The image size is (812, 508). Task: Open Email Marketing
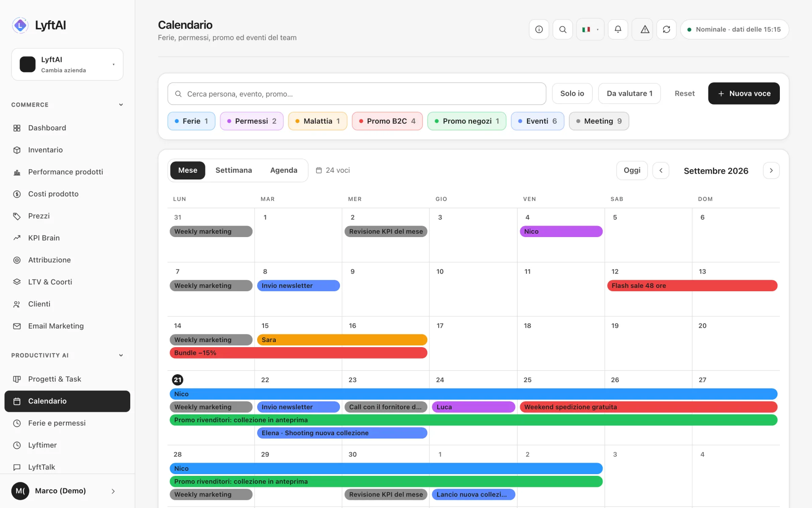pyautogui.click(x=67, y=326)
